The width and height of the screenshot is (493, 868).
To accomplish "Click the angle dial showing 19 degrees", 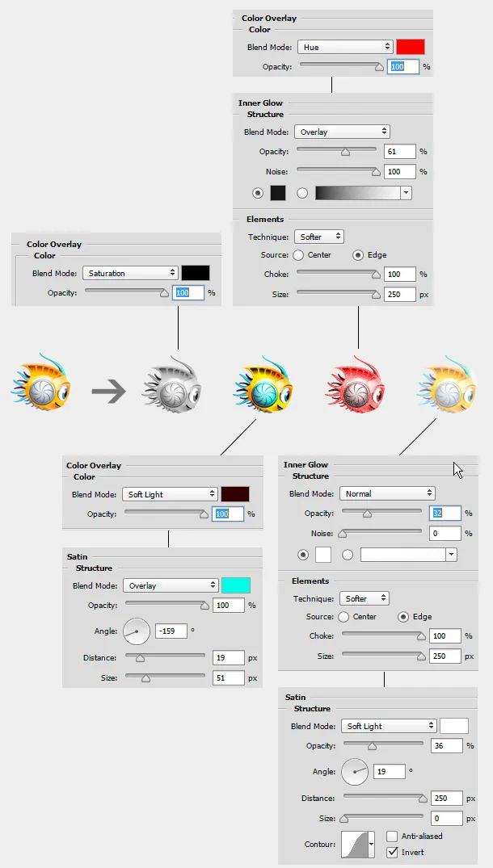I will click(355, 772).
